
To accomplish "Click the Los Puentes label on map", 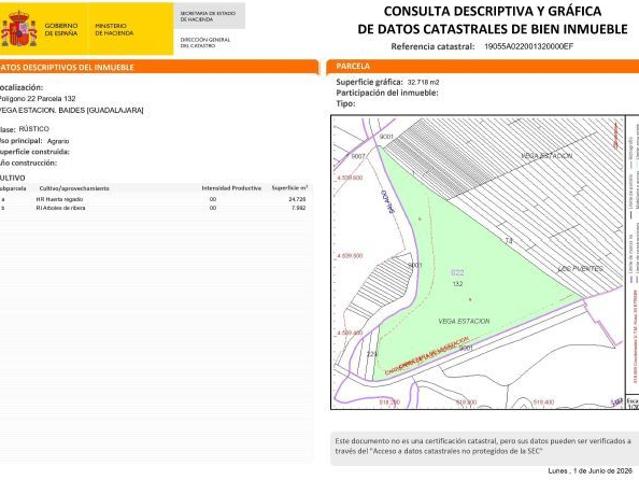I will point(580,269).
